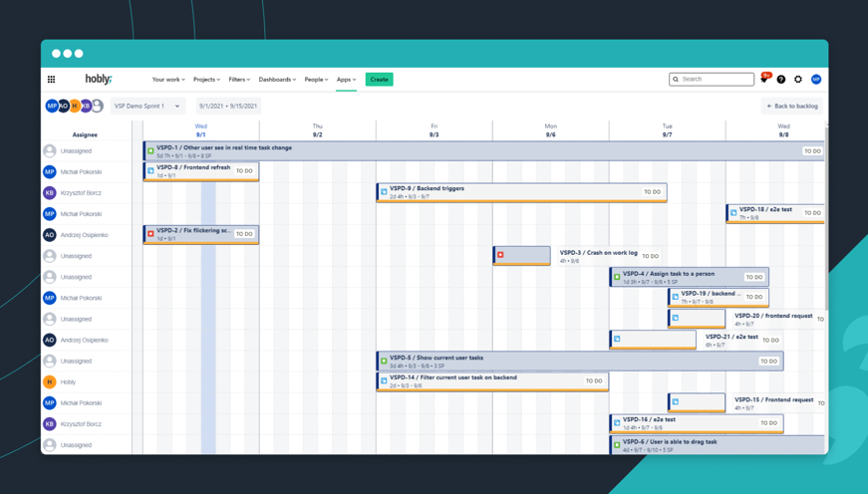Open the Apps menu
Screen dimensions: 868x494
[x=346, y=80]
